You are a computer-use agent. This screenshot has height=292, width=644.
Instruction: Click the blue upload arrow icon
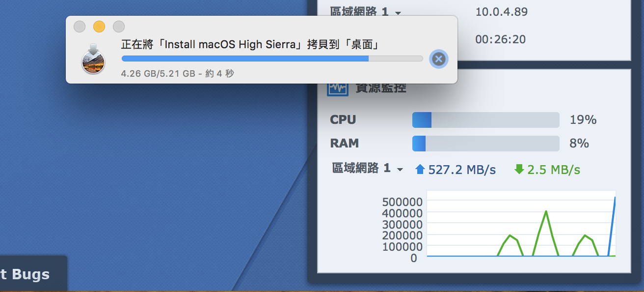pos(420,170)
